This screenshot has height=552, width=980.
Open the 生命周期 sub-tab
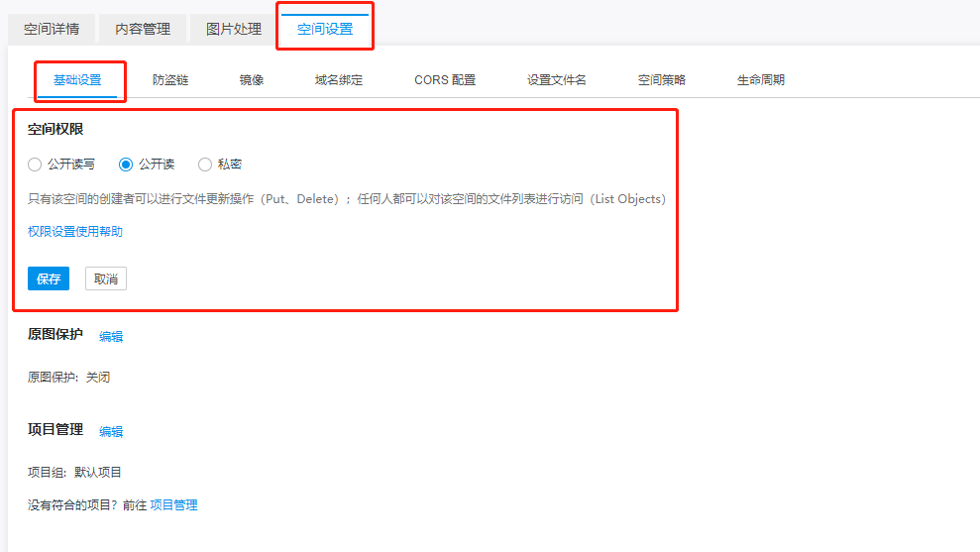761,80
